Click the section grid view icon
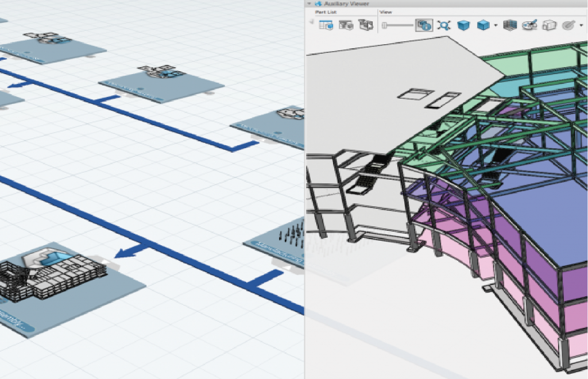 pos(510,25)
